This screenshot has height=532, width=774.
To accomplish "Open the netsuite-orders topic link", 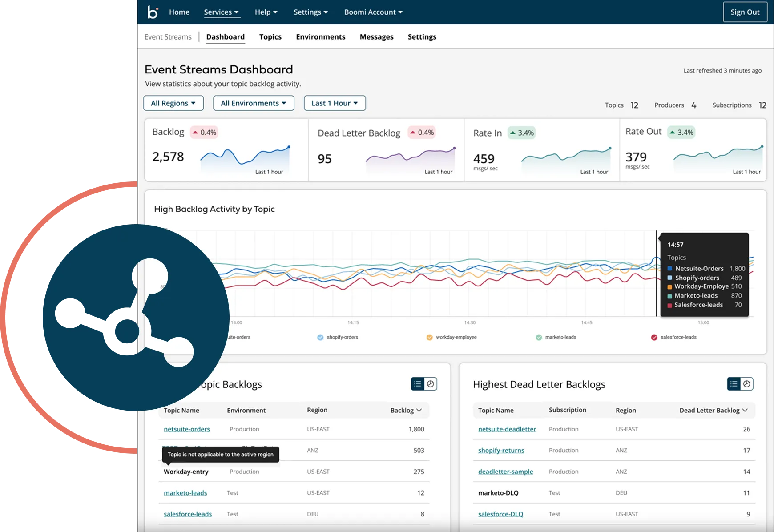I will [x=187, y=429].
